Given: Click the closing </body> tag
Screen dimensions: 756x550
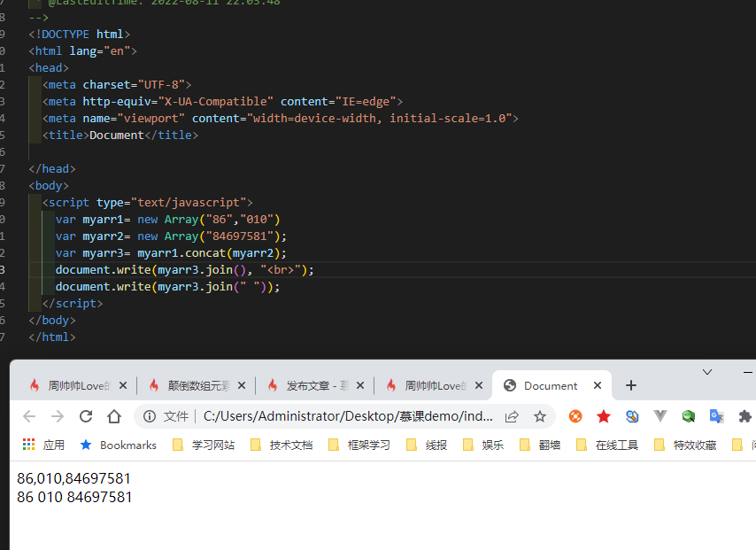Looking at the screenshot, I should (x=52, y=321).
